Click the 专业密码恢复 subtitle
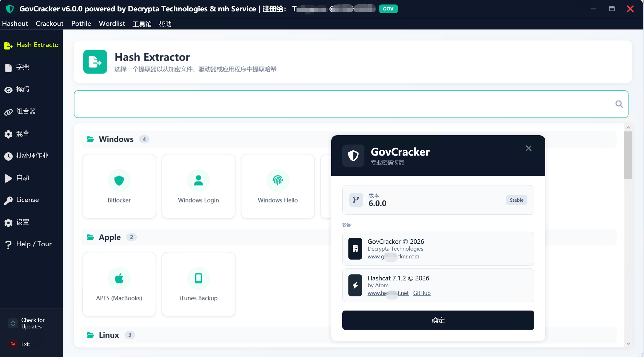 point(387,163)
